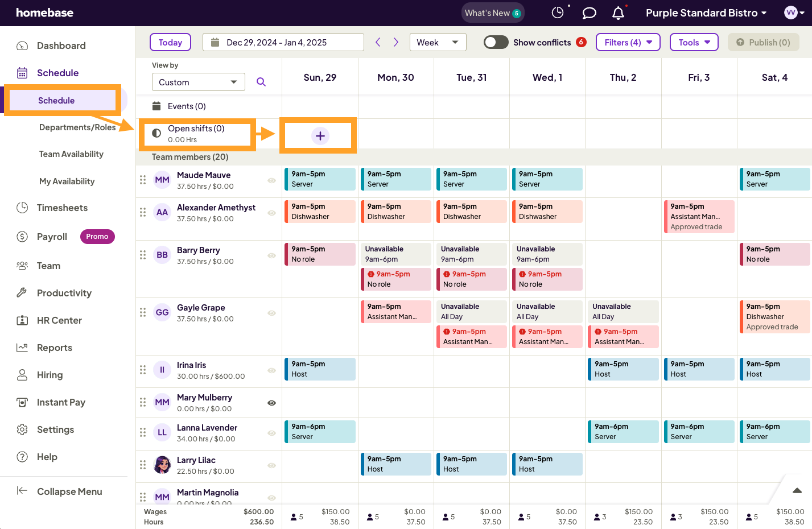Toggle visibility eye for Mary Mulberry

271,403
